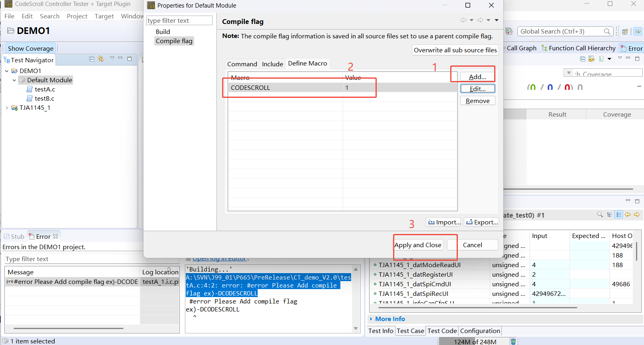The image size is (644, 345).
Task: Select Build in the properties tree
Action: (x=163, y=32)
